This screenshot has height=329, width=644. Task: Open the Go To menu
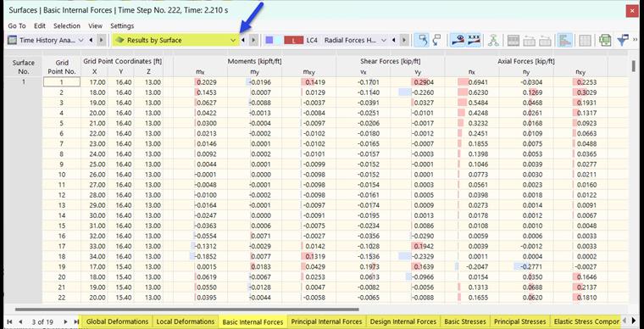click(x=17, y=26)
